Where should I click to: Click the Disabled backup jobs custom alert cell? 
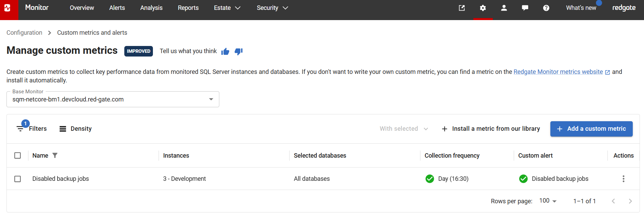(x=560, y=179)
